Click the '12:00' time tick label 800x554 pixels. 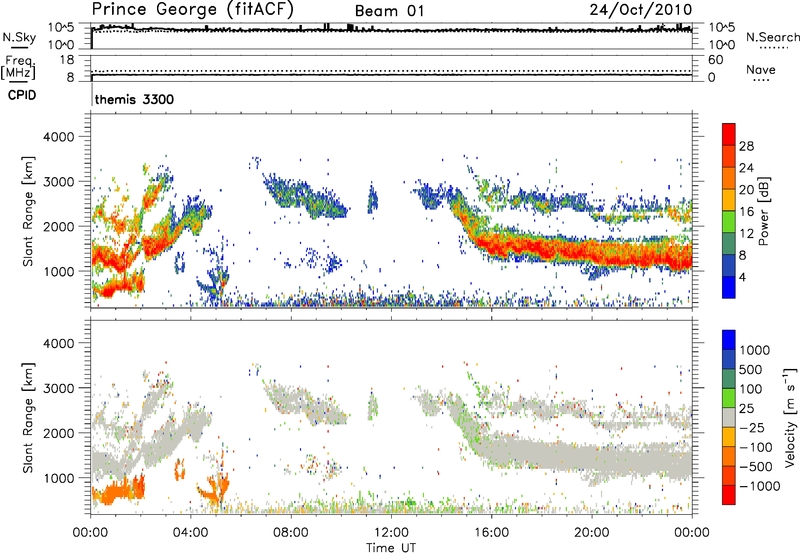pyautogui.click(x=391, y=533)
